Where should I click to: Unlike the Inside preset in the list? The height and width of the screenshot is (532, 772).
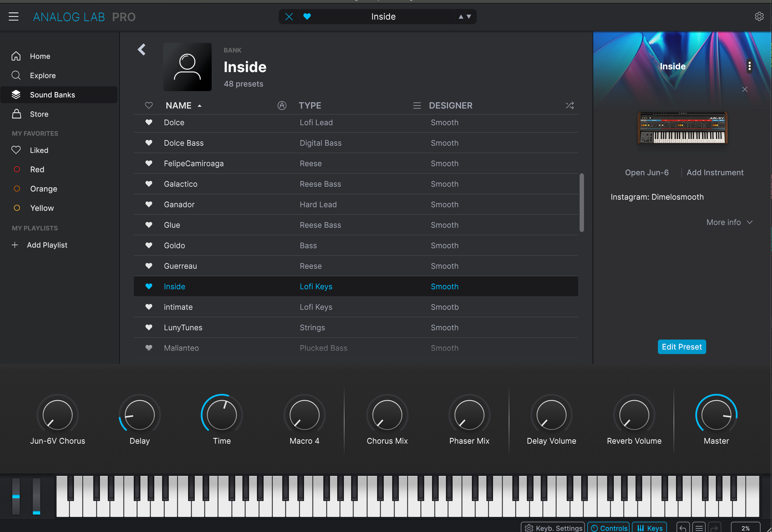click(x=149, y=286)
